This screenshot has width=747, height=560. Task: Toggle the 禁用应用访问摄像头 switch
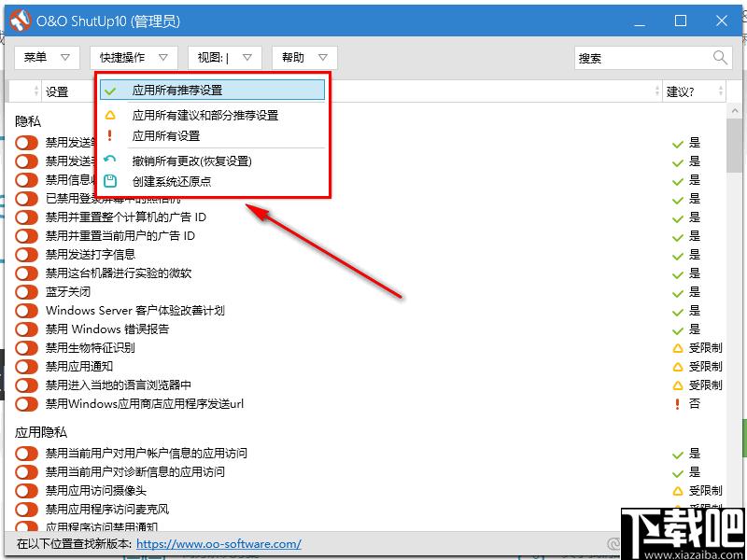pos(26,491)
